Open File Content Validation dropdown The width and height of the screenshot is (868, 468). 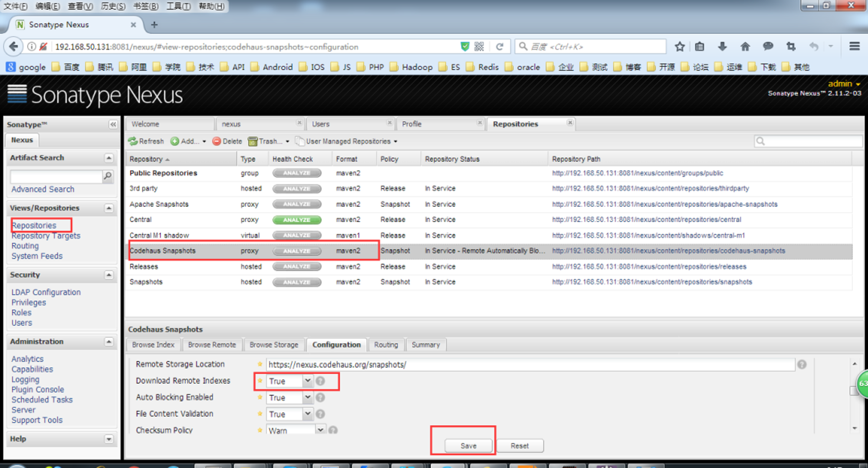307,414
